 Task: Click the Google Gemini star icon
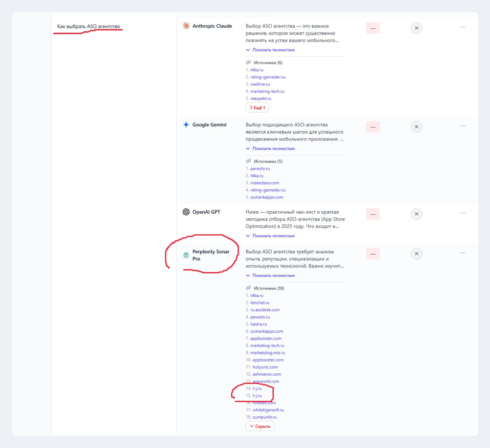point(186,125)
